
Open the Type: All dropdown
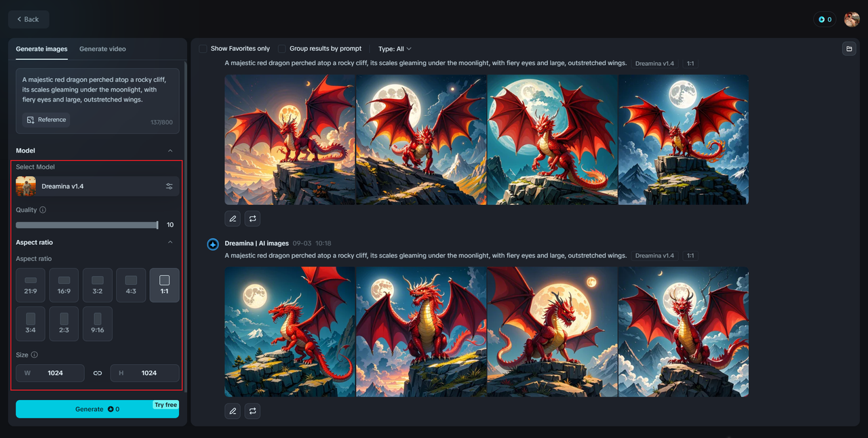(x=395, y=49)
